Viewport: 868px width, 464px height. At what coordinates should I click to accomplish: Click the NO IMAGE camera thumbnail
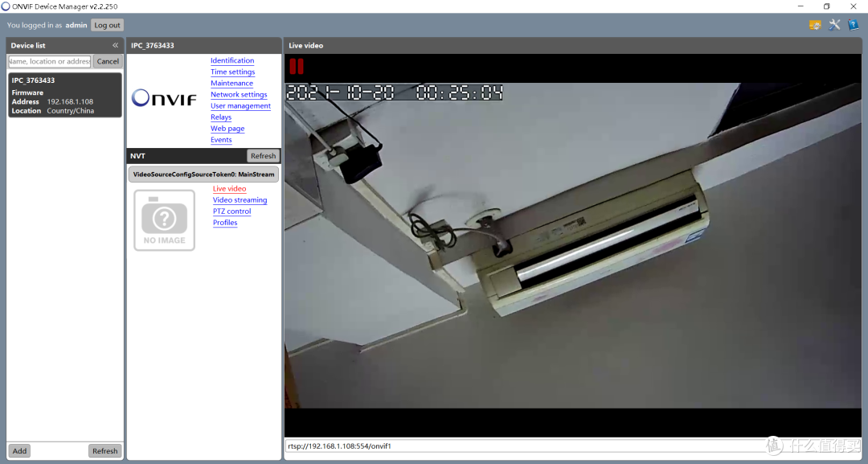coord(164,220)
